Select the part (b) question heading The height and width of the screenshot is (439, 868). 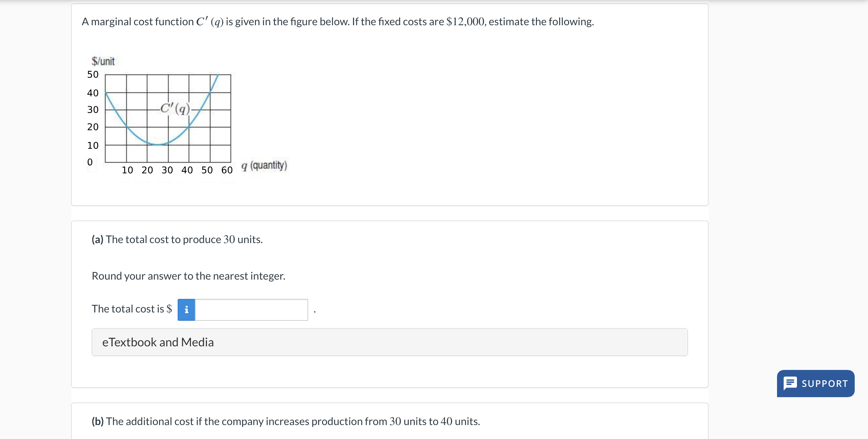click(x=285, y=421)
